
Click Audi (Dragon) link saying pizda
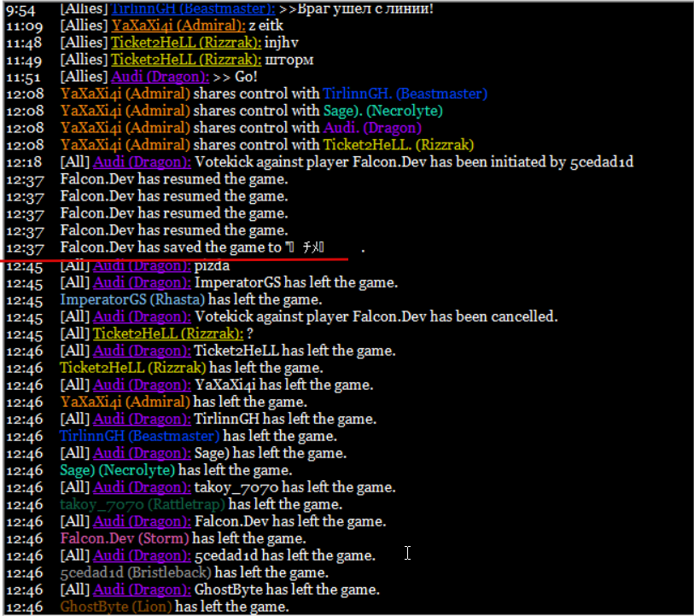[142, 266]
